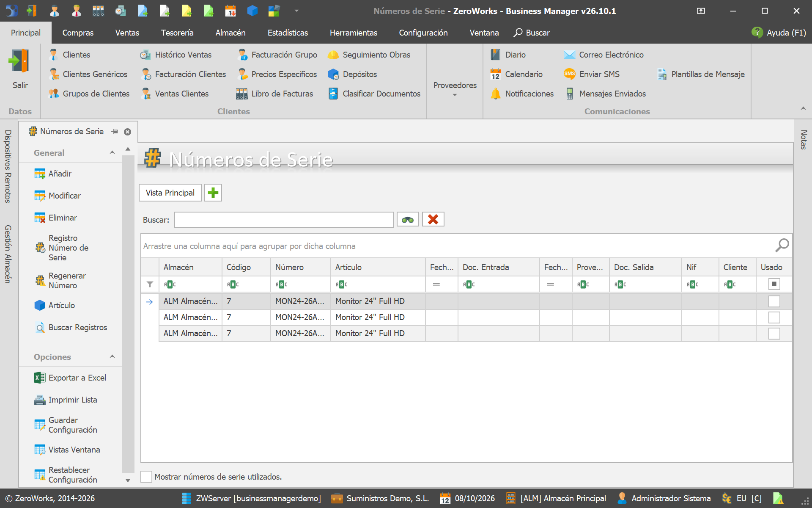Toggle Mostrar números de serie utilizados checkbox
The height and width of the screenshot is (508, 812).
coord(146,477)
